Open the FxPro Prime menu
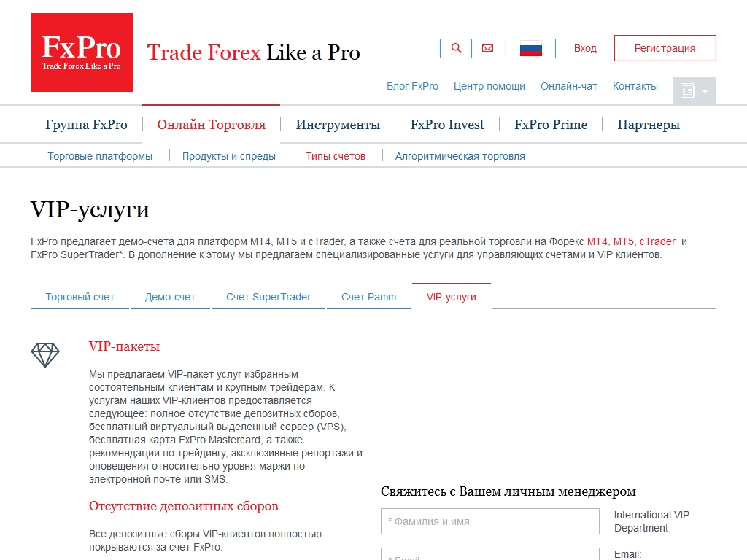 pyautogui.click(x=550, y=125)
